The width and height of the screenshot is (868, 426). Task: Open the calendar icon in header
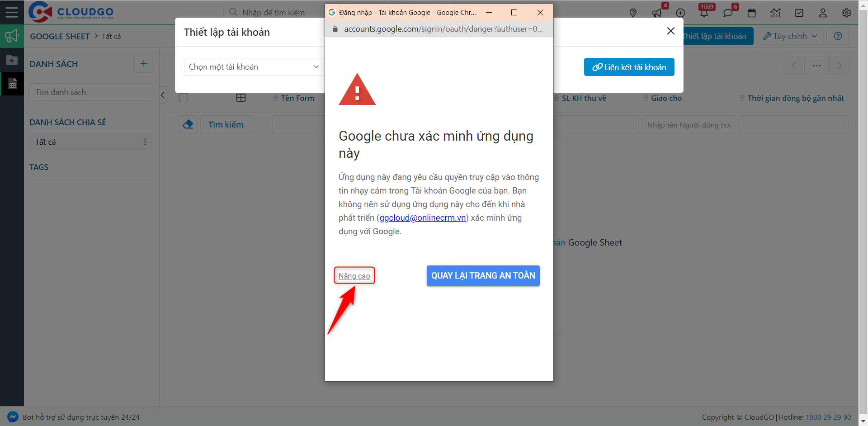[751, 13]
